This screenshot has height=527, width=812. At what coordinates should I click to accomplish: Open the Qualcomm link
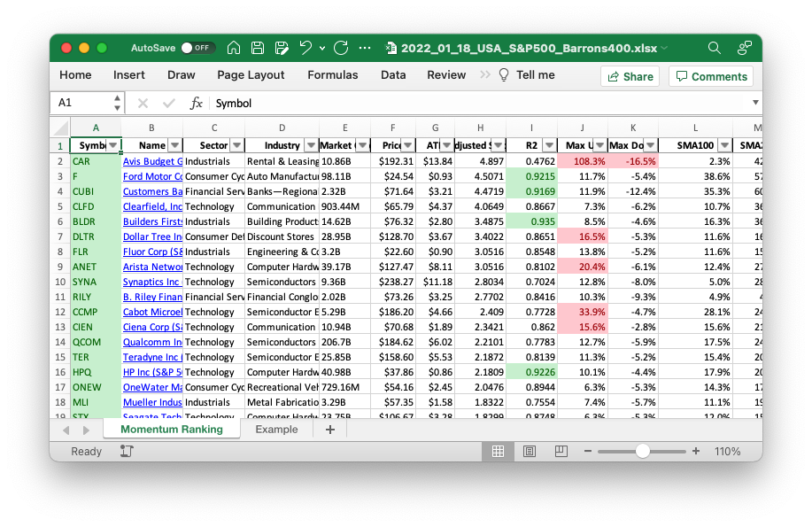point(153,342)
